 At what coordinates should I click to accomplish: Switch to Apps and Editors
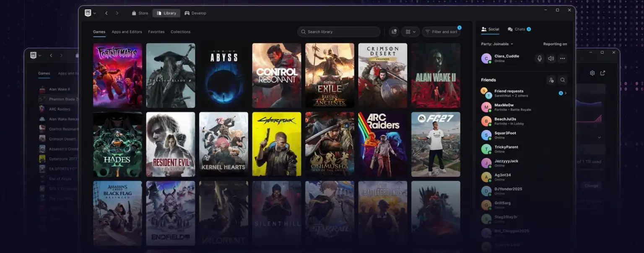[x=127, y=32]
